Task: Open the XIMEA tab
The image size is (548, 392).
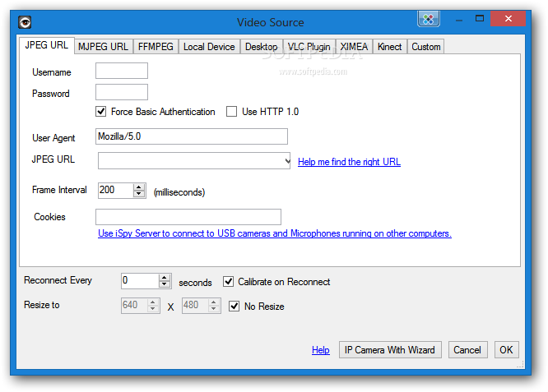Action: [x=354, y=47]
